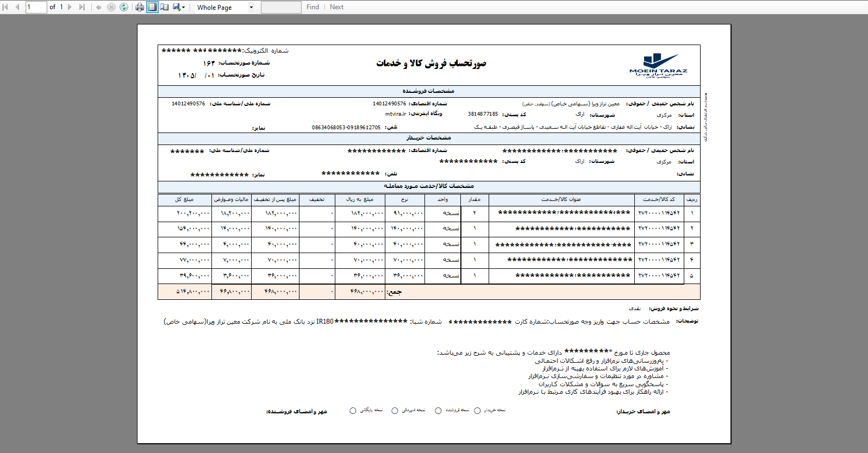This screenshot has height=453, width=868.
Task: Select the seller copy radio circle
Action: [438, 411]
